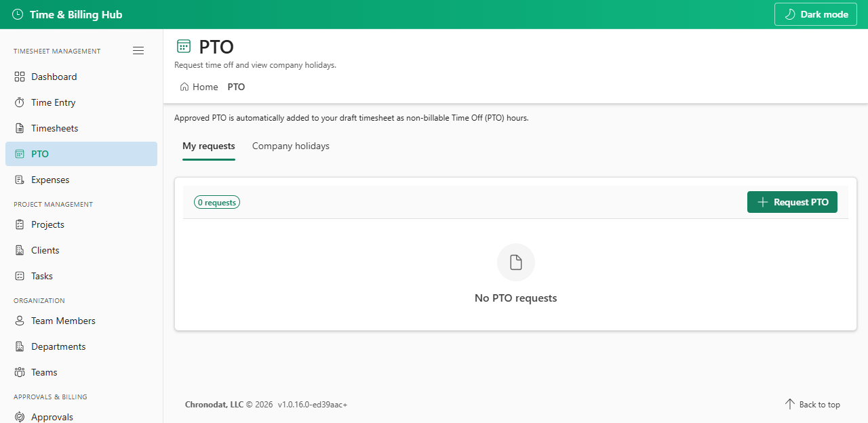Open Timesheets in sidebar
This screenshot has height=423, width=868.
click(x=81, y=128)
